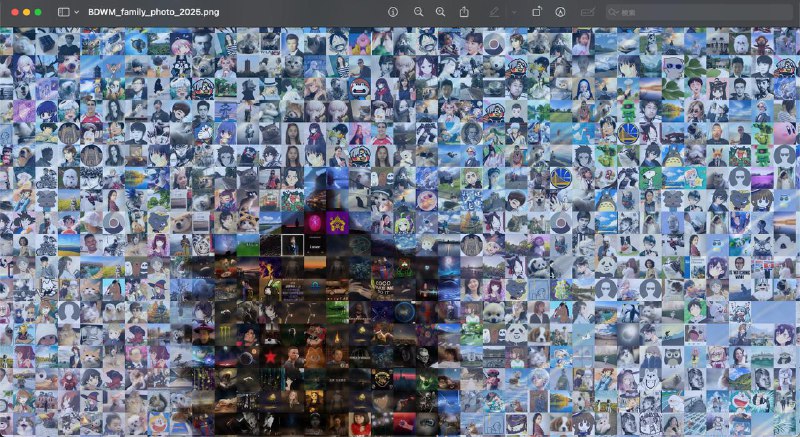Open the sidebar view options chevron
Viewport: 800px width, 437px height.
pyautogui.click(x=76, y=12)
